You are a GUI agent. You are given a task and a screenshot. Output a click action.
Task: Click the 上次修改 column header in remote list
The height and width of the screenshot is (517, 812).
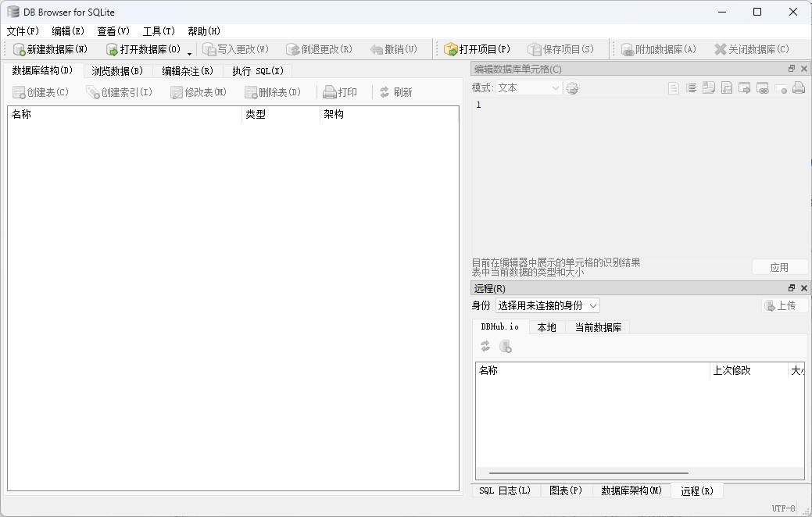coord(748,370)
